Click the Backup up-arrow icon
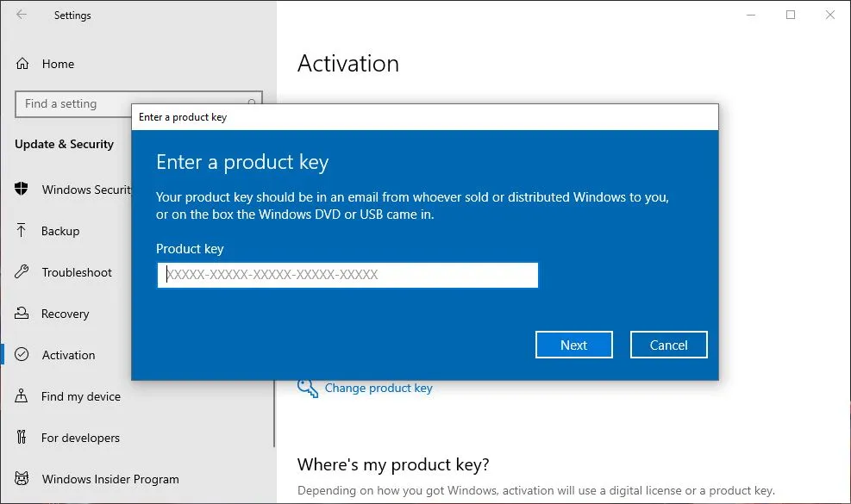851x504 pixels. click(21, 231)
